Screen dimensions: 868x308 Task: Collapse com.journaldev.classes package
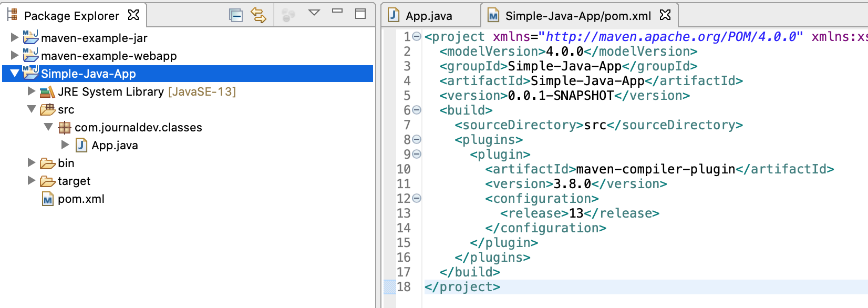48,127
